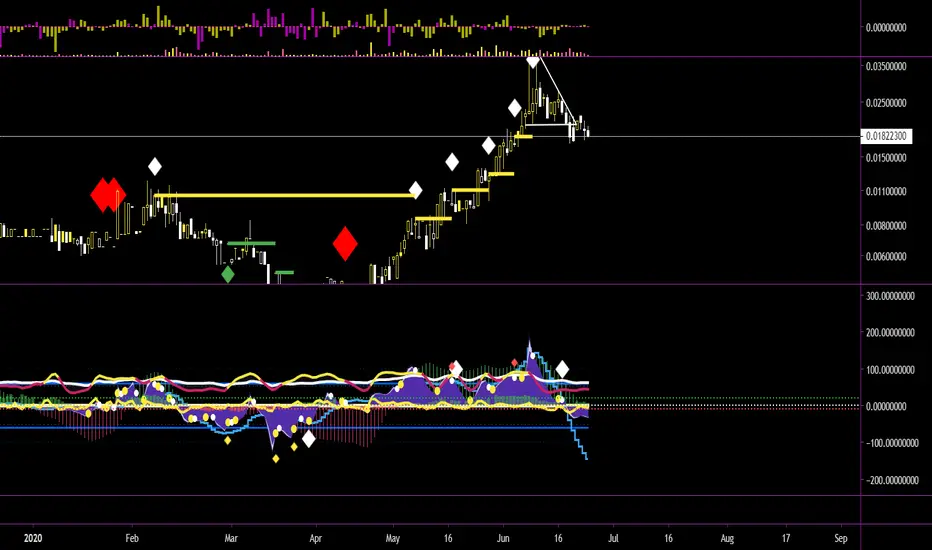This screenshot has width=932, height=550.
Task: Select the white descending trendline from the peak
Action: pos(557,88)
